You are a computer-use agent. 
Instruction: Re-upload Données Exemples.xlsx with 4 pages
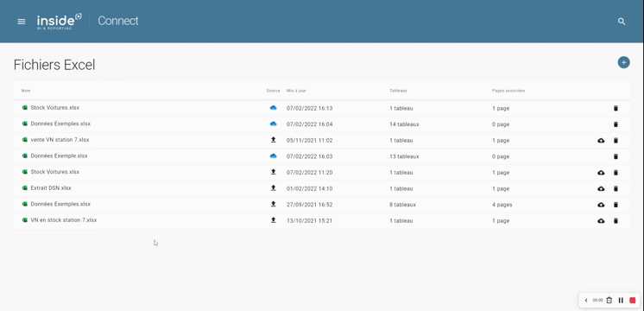(x=601, y=205)
